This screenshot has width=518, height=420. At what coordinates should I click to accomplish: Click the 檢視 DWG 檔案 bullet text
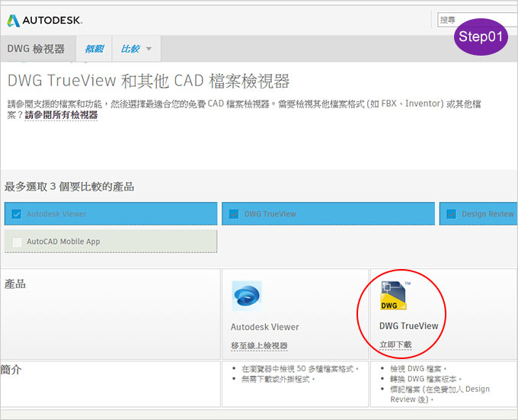tap(418, 369)
